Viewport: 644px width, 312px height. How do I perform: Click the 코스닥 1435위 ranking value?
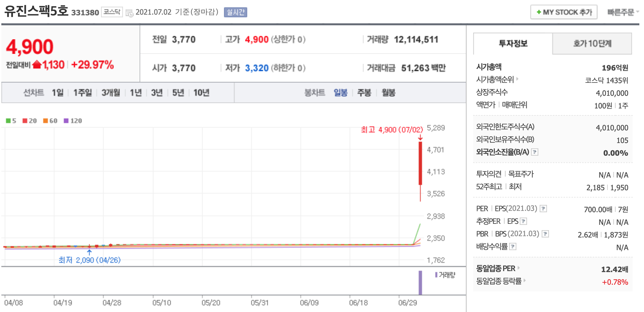(x=606, y=80)
